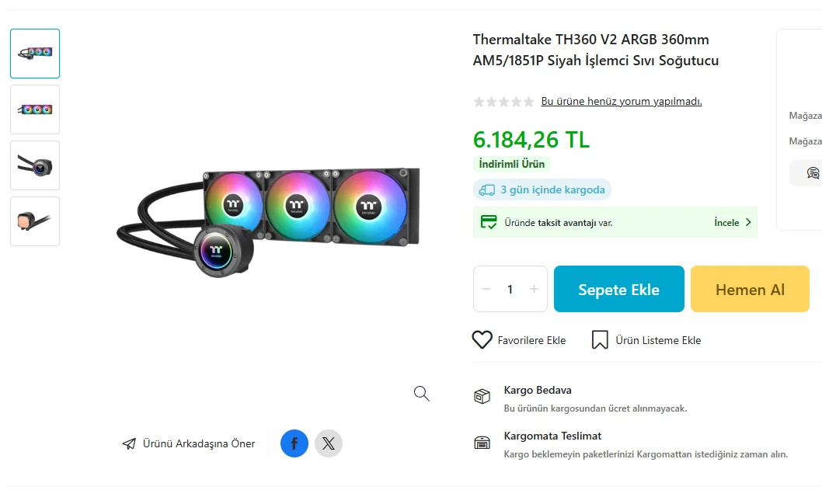Image resolution: width=822 pixels, height=504 pixels.
Task: Click the heart Favorilere Ekle icon
Action: [x=482, y=340]
